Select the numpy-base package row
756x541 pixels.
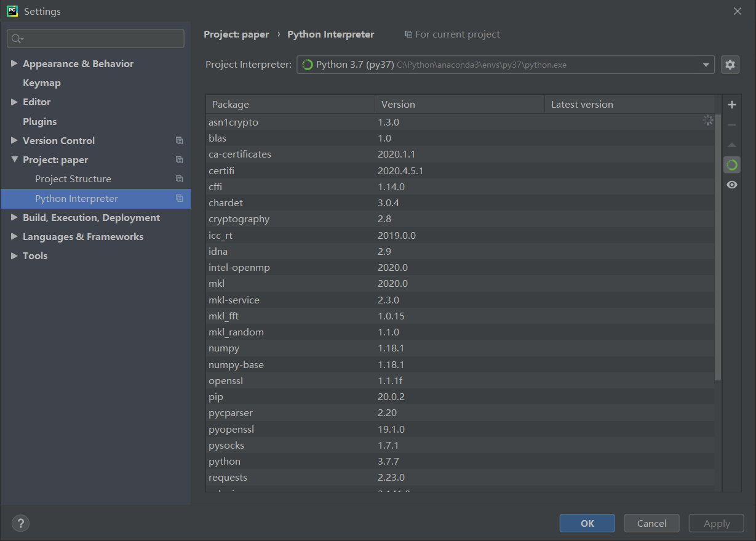[x=460, y=364]
